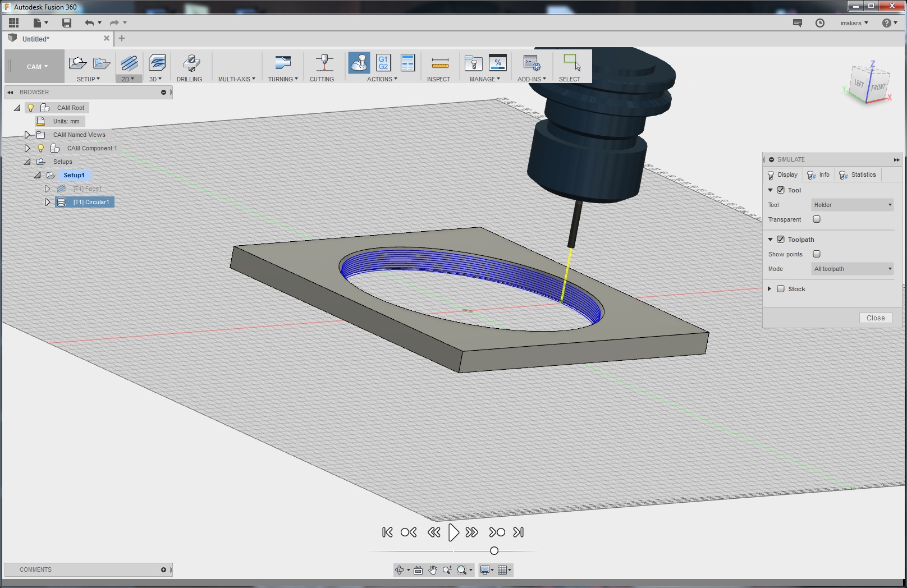Open the ACTIONS menu
This screenshot has height=588, width=907.
[x=382, y=79]
